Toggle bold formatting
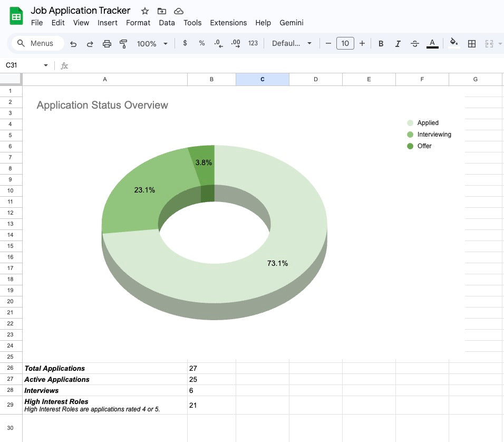Viewport: 504px width, 442px height. tap(381, 43)
